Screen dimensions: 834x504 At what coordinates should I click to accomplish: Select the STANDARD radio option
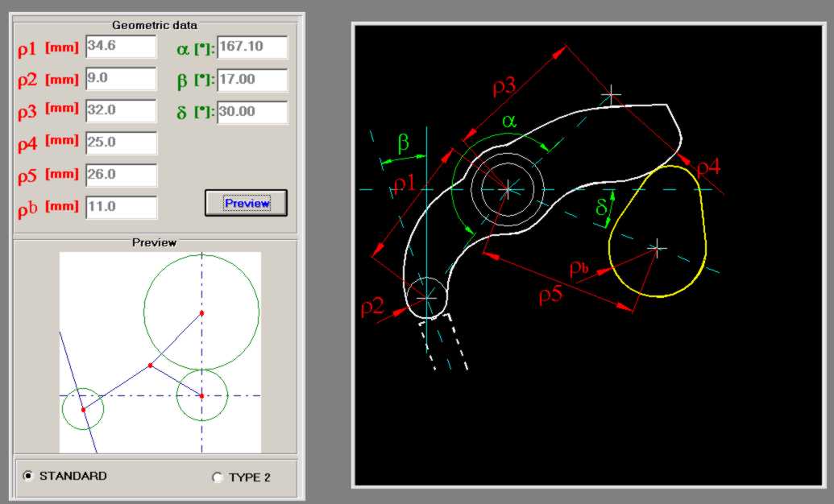pos(29,476)
